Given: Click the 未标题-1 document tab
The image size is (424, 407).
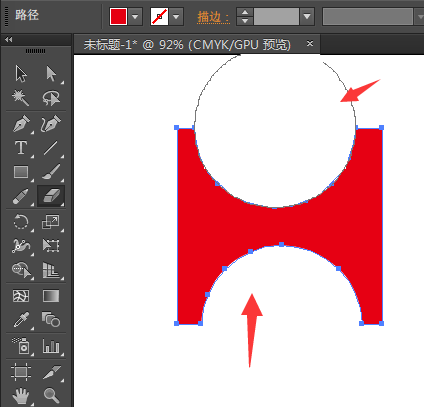Looking at the screenshot, I should (x=187, y=44).
